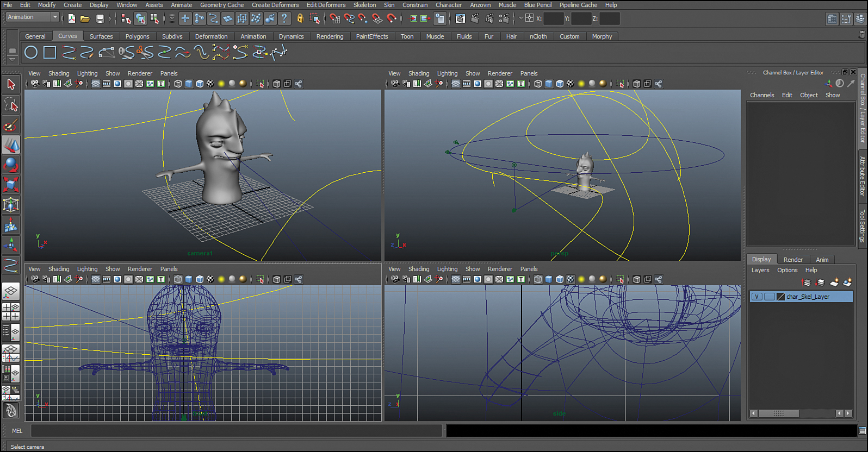Click Show in the Channel Box menu
Screen dimensions: 868x452
click(x=833, y=95)
